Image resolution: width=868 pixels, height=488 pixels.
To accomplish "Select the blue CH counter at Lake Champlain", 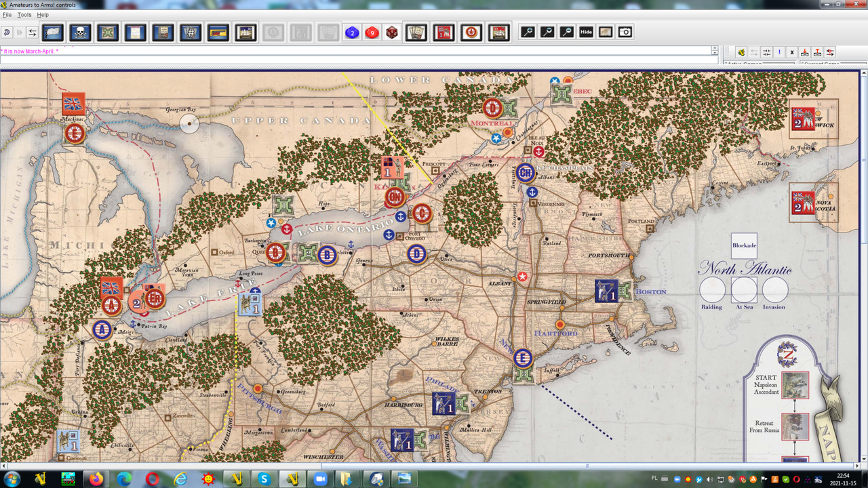I will [526, 173].
